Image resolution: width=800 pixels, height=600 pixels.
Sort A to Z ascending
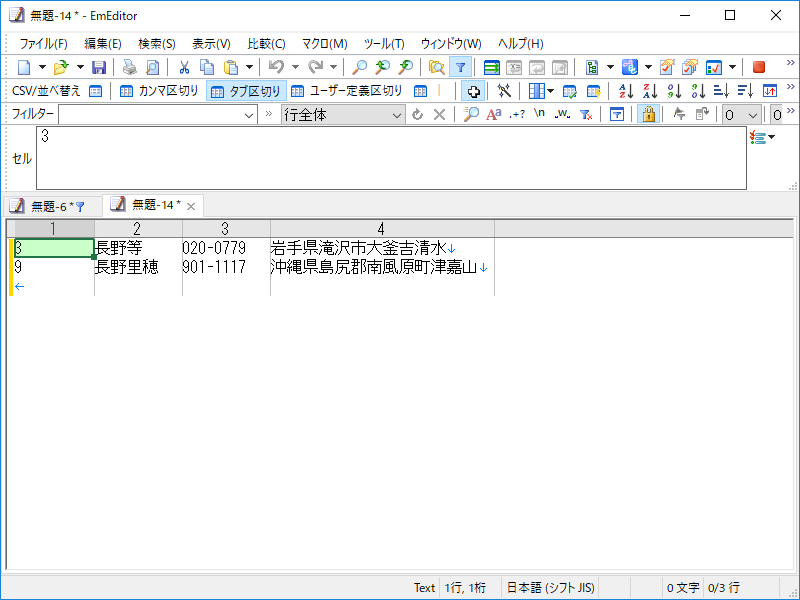[x=626, y=91]
